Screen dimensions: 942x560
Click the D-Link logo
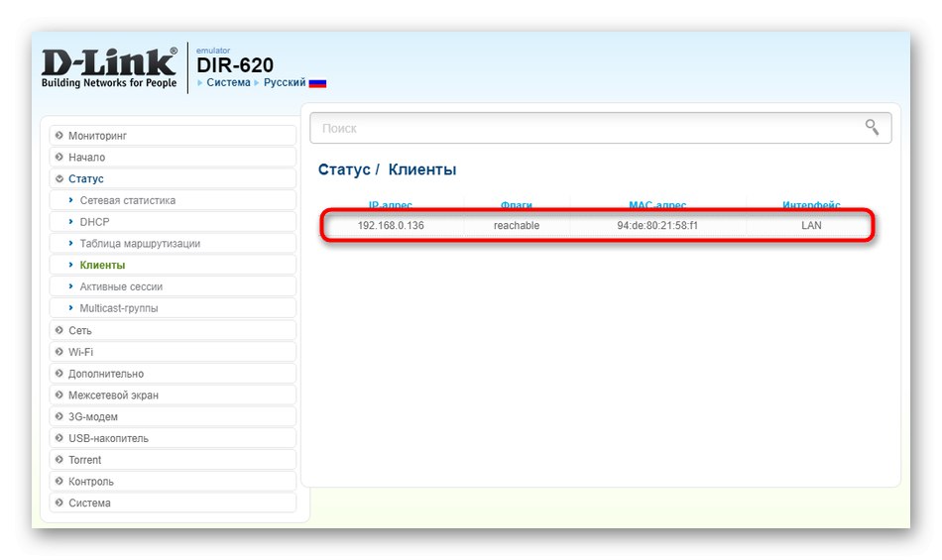click(x=109, y=67)
